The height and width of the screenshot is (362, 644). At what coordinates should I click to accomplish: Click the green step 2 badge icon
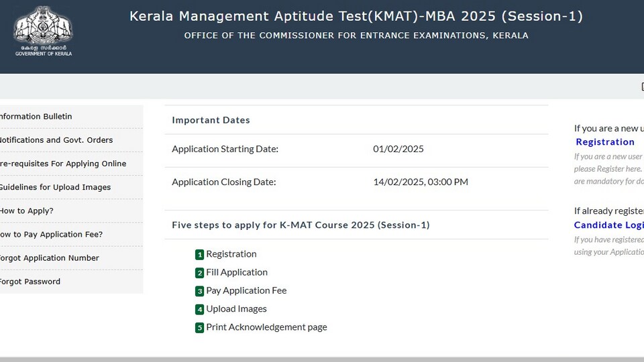coord(200,273)
